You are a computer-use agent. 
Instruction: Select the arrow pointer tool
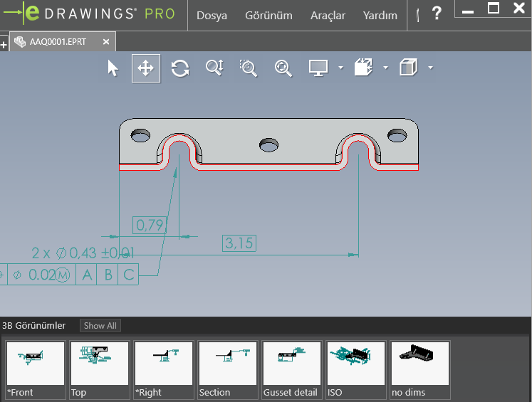coord(113,68)
